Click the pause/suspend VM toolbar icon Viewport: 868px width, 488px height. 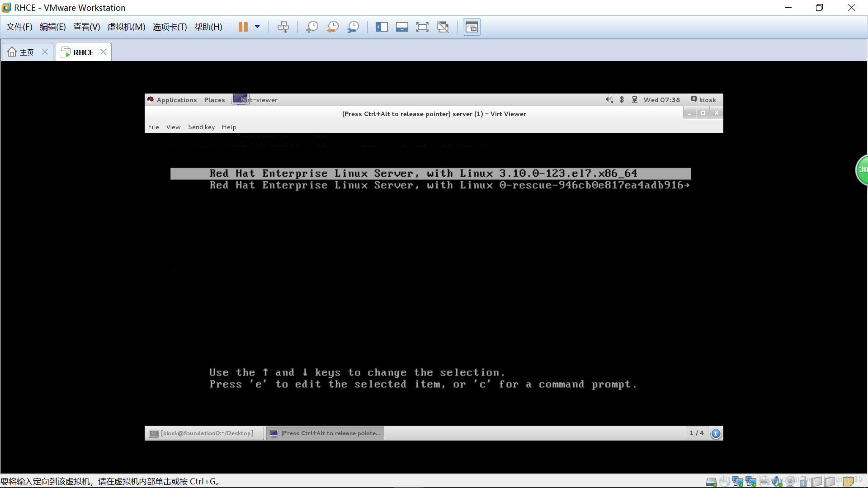coord(243,27)
